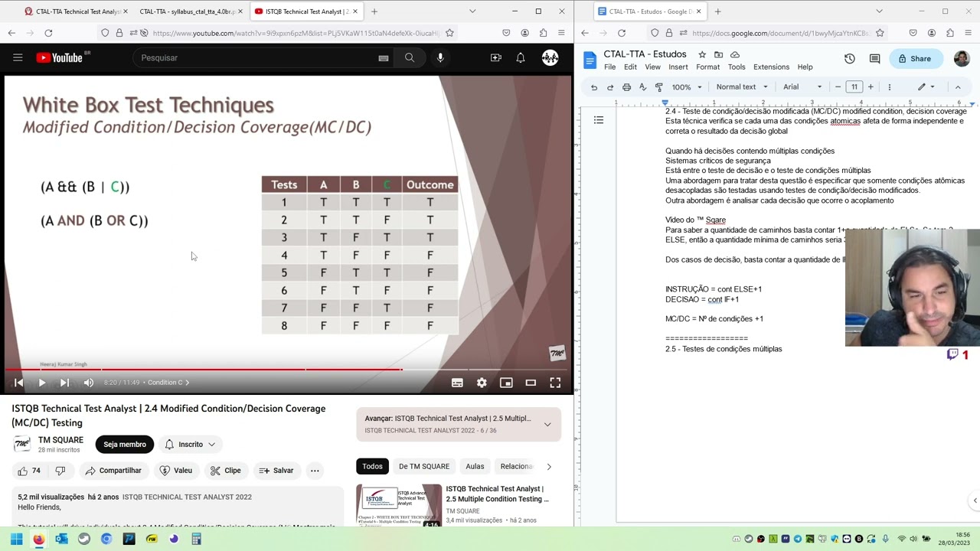Screen dimensions: 980x551
Task: Toggle theater mode in player
Action: 531,383
